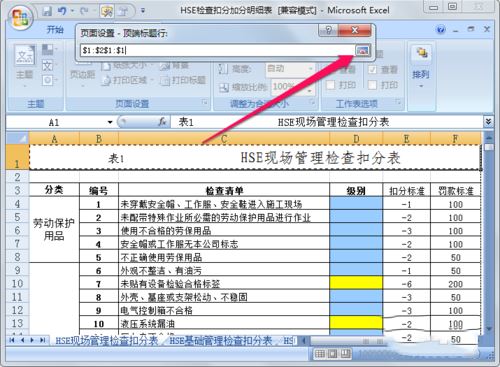Close the 页面设置 - 顶端标题行 dialog

click(355, 30)
